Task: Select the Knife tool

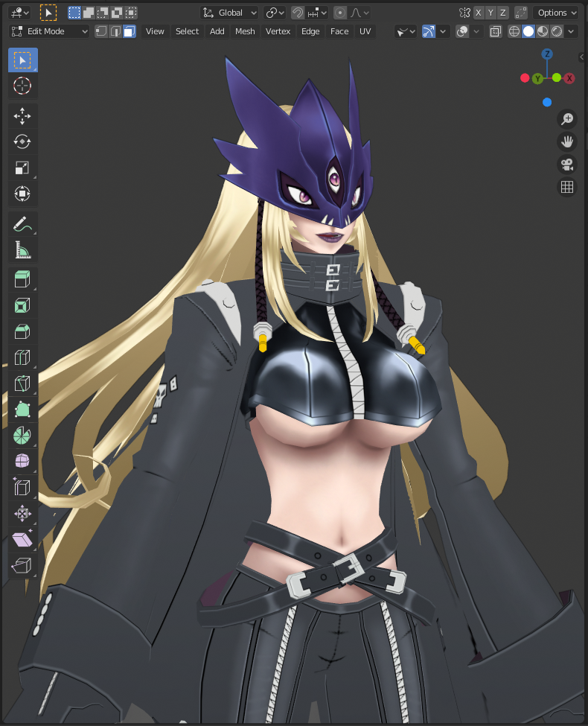Action: coord(22,383)
